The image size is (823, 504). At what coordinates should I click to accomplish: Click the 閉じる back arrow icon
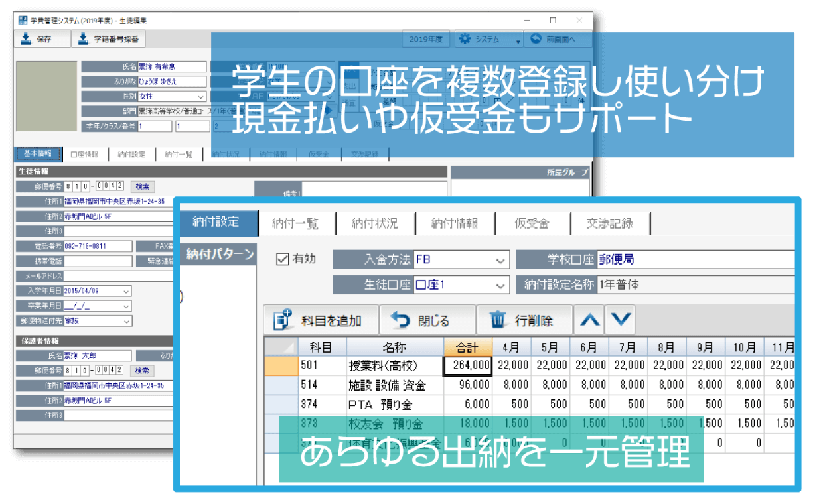(x=400, y=320)
